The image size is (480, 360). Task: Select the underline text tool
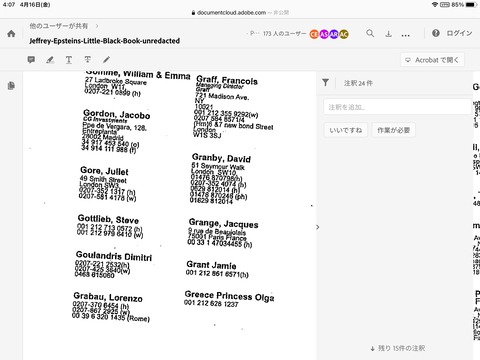click(69, 60)
